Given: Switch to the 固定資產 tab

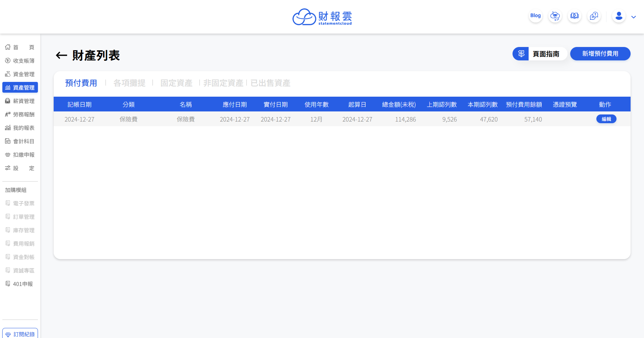Looking at the screenshot, I should 176,83.
